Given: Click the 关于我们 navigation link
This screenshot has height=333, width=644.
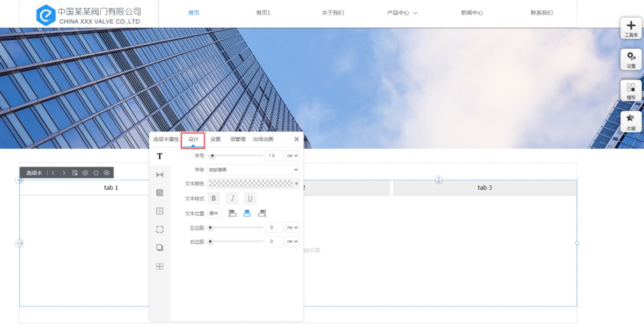Looking at the screenshot, I should (333, 13).
